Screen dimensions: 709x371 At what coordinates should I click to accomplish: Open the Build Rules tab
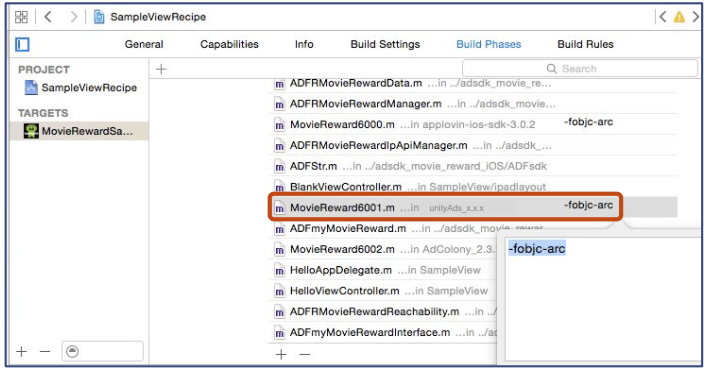click(586, 44)
